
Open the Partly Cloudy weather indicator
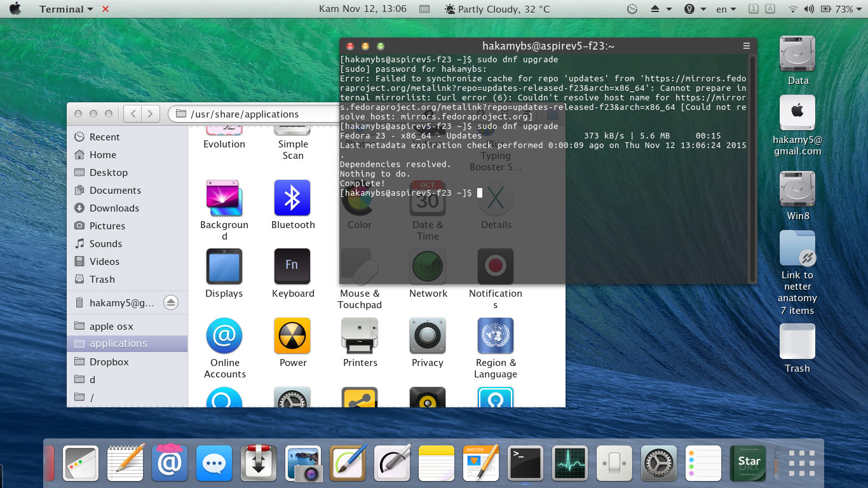pos(497,9)
